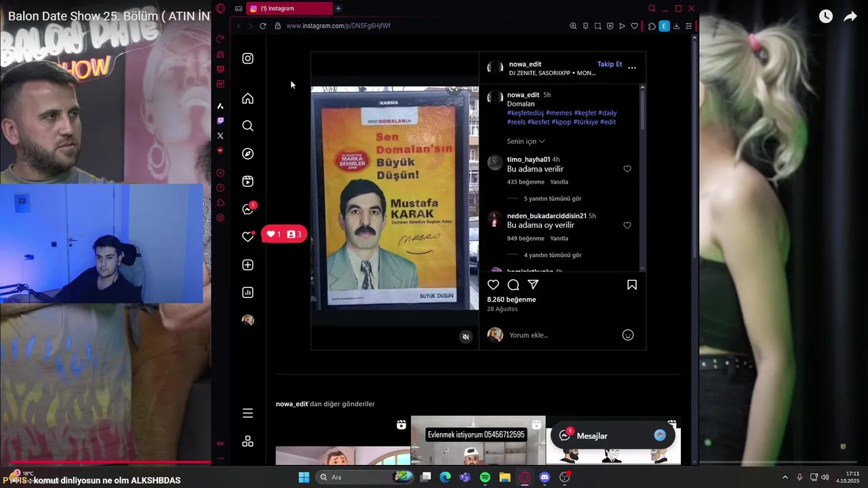Screen dimensions: 868x488
Task: Like neden_bukadarciddisin21's comment
Action: tap(627, 225)
